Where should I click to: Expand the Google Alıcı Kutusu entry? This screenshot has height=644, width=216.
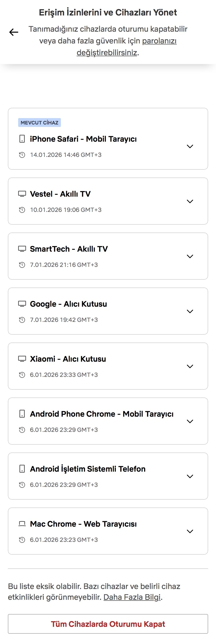click(x=190, y=311)
